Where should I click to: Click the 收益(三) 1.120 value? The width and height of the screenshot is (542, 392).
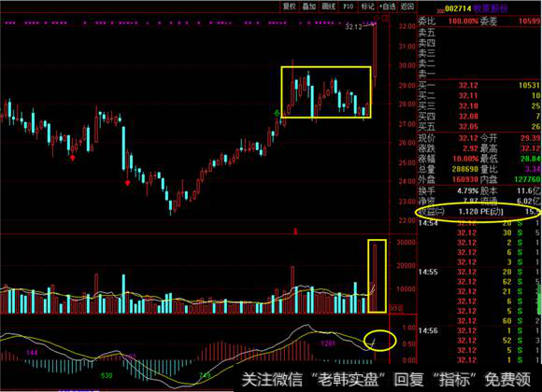coord(468,211)
